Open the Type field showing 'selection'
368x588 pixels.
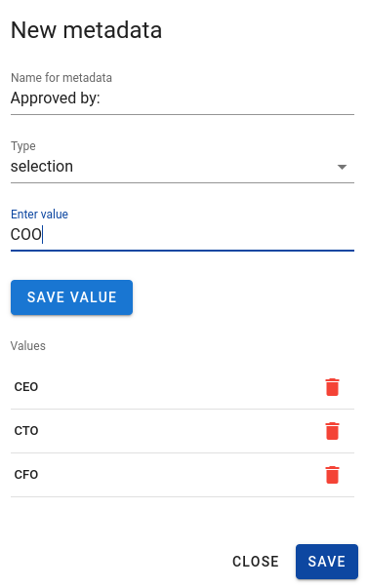pos(183,167)
